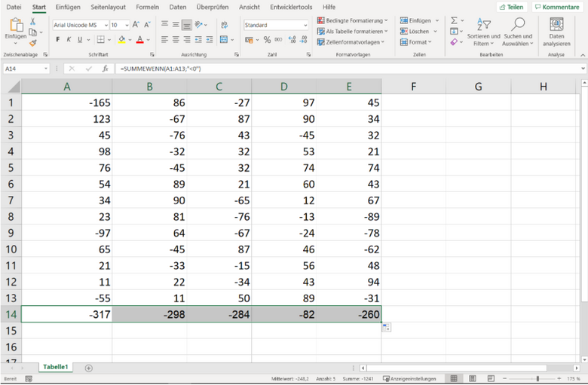The height and width of the screenshot is (385, 588).
Task: Switch to the Entwicklertools tab
Action: [291, 7]
